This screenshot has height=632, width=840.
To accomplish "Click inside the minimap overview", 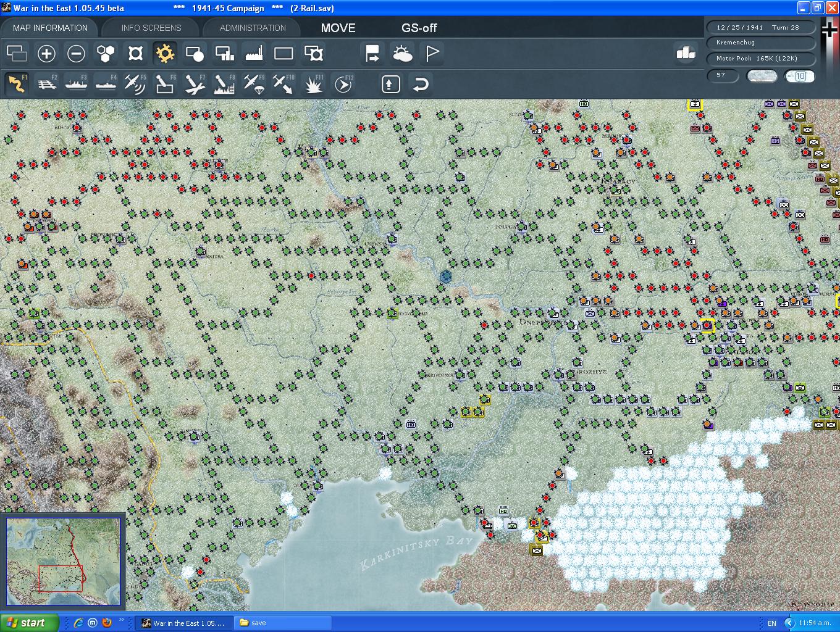I will [64, 561].
